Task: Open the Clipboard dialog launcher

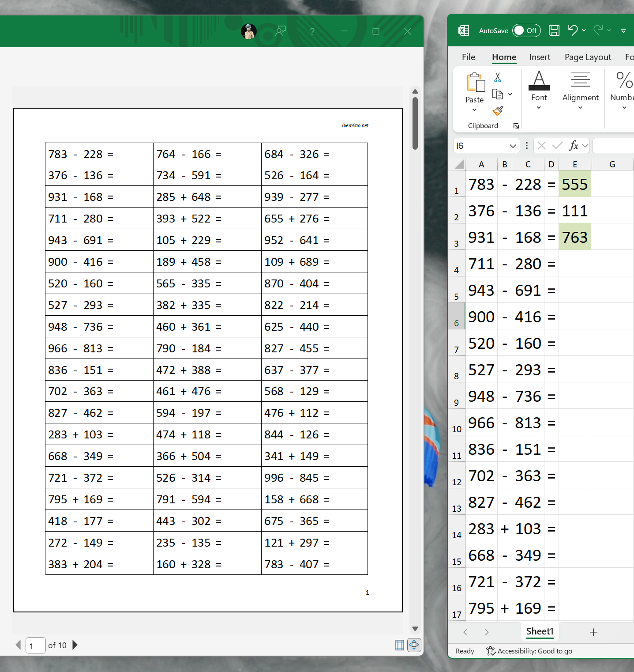Action: click(x=516, y=126)
